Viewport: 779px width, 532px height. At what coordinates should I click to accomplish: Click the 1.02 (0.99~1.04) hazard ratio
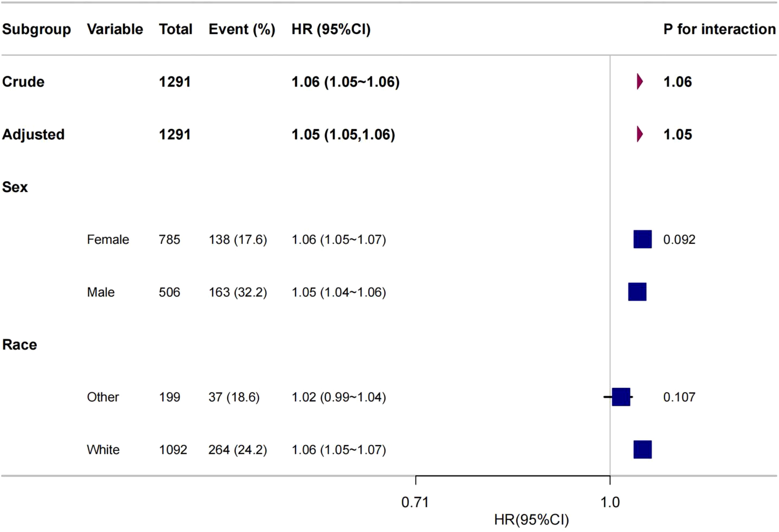pyautogui.click(x=338, y=397)
